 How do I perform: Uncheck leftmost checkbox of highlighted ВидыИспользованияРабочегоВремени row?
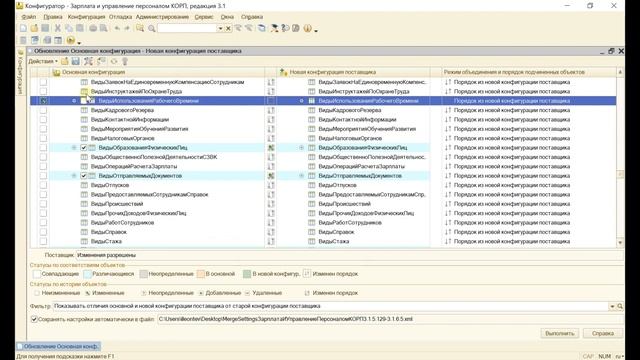43,101
